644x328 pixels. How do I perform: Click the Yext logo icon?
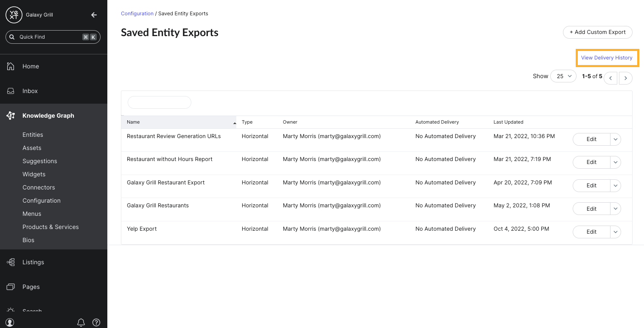pyautogui.click(x=14, y=15)
